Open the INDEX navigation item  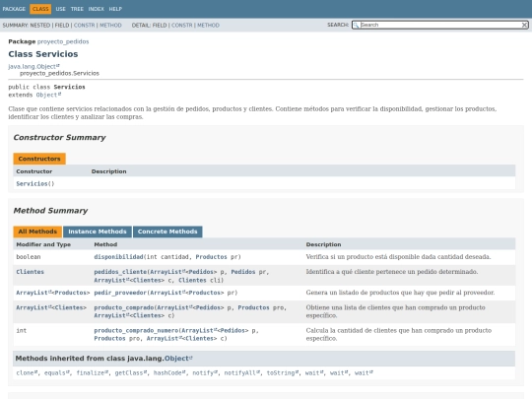(96, 9)
